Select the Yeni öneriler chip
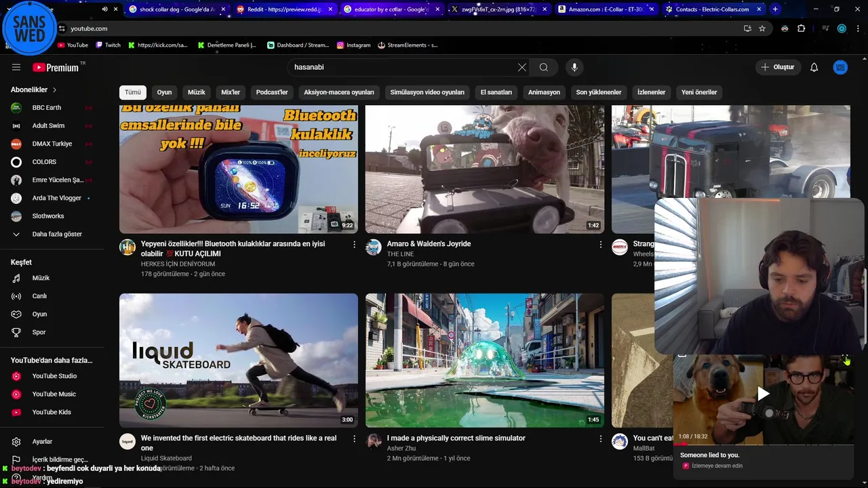The width and height of the screenshot is (868, 488). click(699, 92)
